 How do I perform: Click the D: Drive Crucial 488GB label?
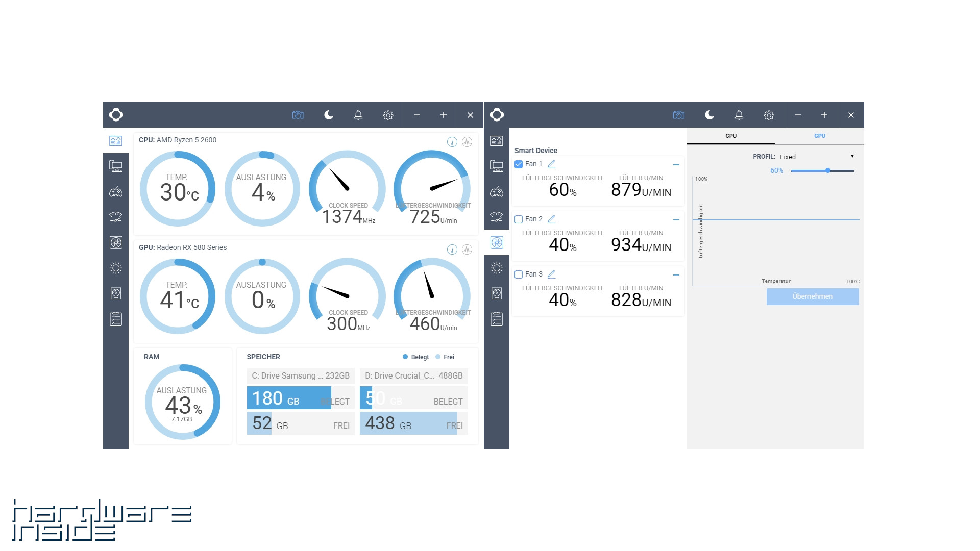[414, 376]
